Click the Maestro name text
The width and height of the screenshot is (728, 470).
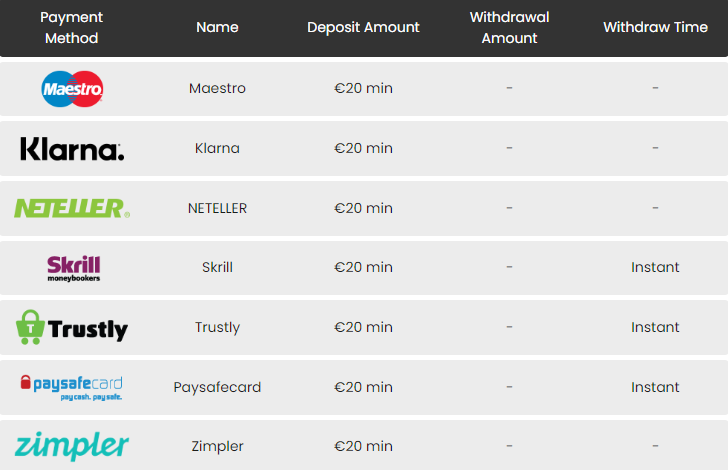pyautogui.click(x=217, y=88)
